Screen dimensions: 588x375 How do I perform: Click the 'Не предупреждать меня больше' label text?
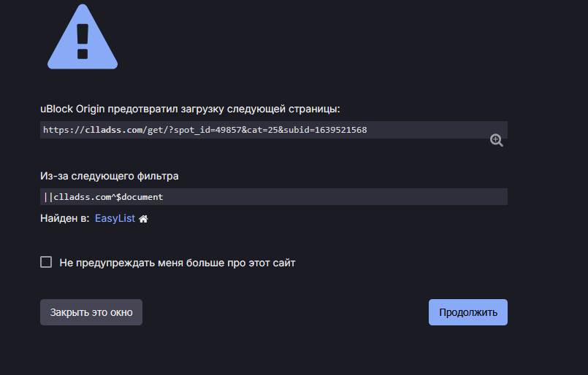pos(177,263)
